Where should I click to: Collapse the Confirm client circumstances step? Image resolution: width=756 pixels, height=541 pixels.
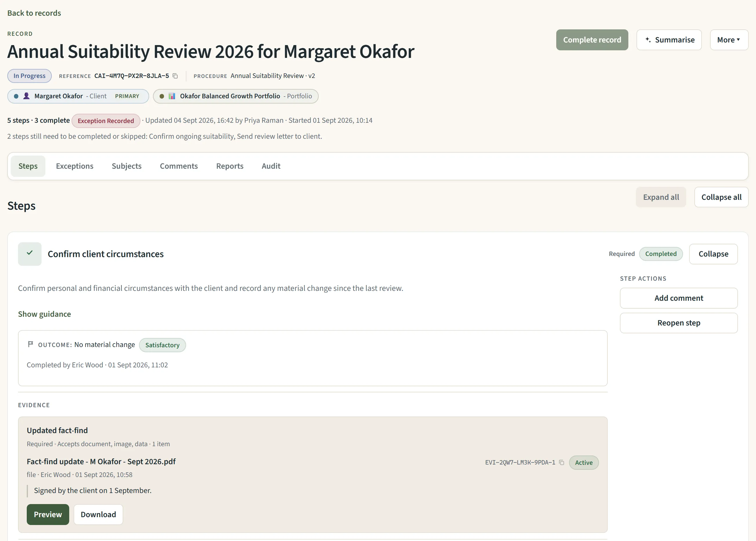pos(713,254)
